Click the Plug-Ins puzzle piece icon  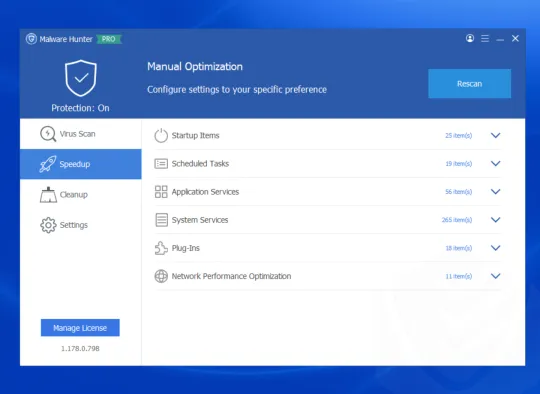161,248
